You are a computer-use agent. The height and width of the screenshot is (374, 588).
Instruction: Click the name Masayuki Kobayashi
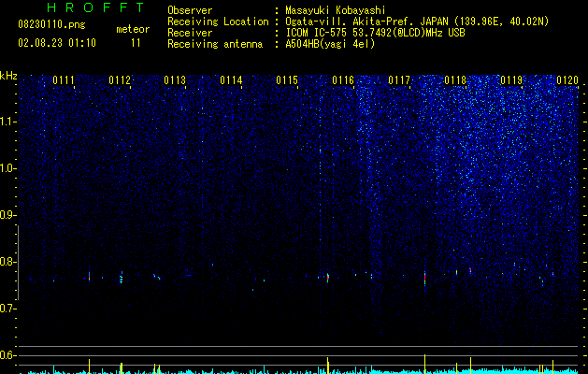[336, 10]
